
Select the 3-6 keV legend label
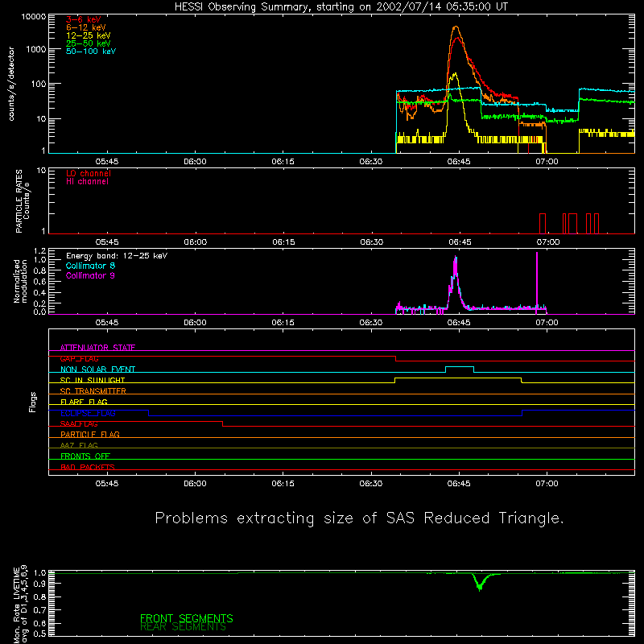[x=84, y=19]
